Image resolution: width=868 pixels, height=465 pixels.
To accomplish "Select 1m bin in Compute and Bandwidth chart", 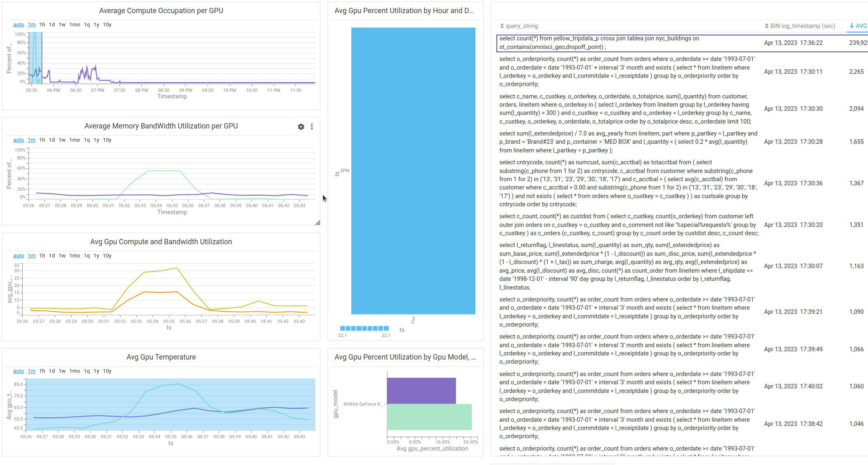I will [x=32, y=256].
